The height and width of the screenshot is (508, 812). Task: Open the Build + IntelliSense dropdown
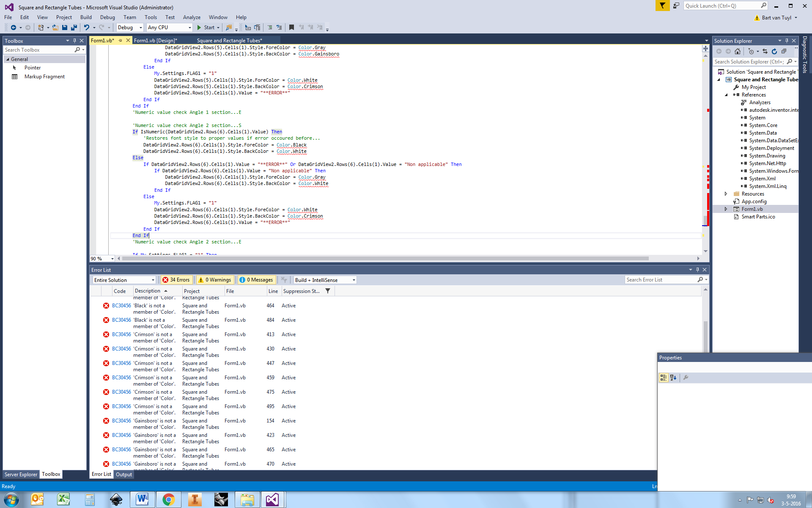[x=325, y=280]
